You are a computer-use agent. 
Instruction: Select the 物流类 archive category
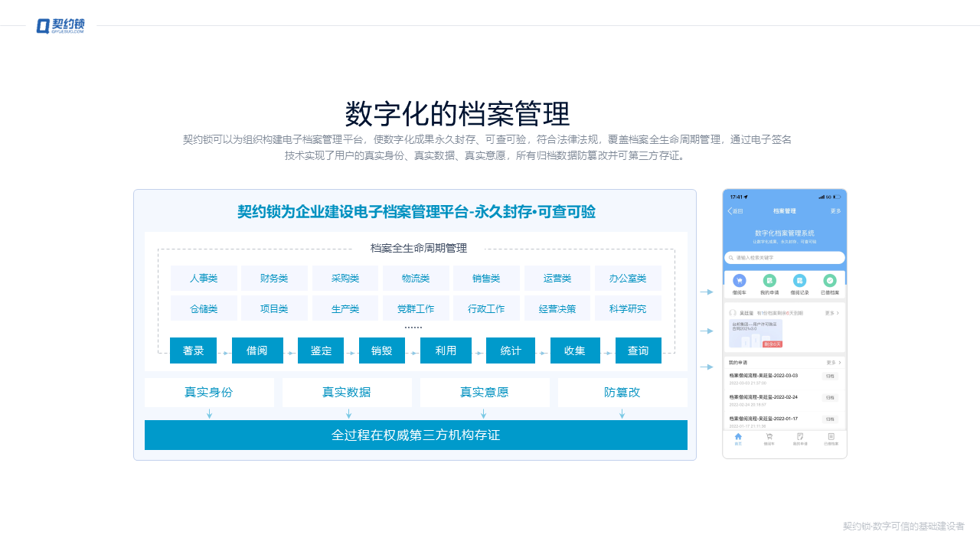[416, 279]
